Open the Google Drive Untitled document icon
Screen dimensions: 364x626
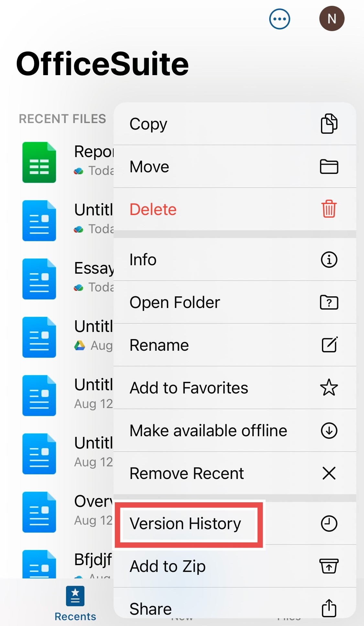pos(39,337)
